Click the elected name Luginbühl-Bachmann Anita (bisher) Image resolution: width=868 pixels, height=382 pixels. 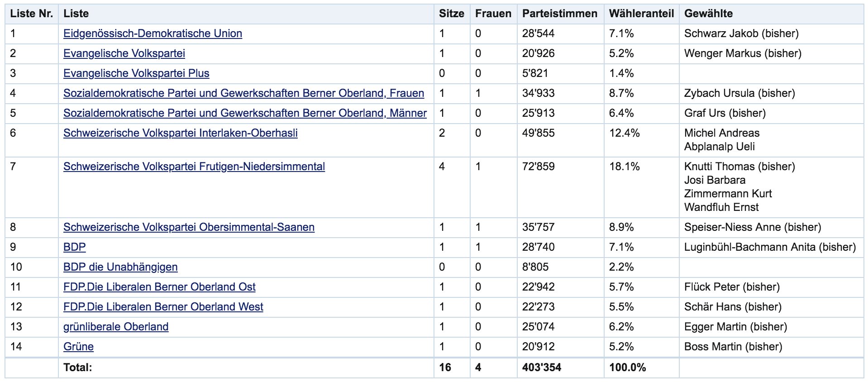(x=770, y=247)
